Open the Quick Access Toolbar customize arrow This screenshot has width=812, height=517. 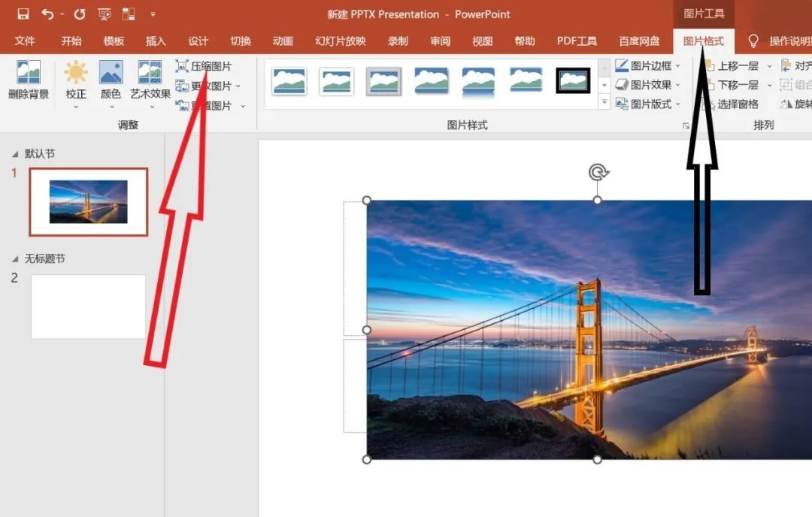click(153, 14)
